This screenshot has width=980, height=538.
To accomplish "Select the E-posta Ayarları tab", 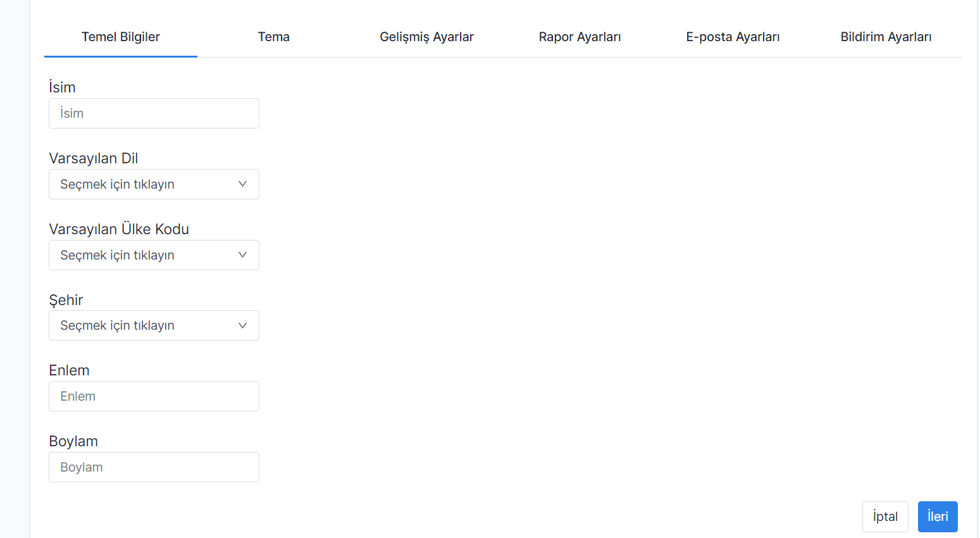I will pyautogui.click(x=733, y=37).
